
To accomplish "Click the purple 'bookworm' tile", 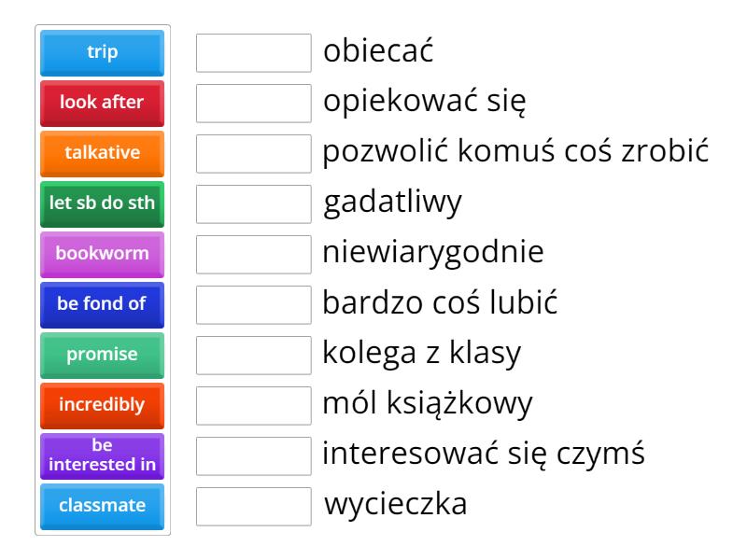I will coord(103,254).
